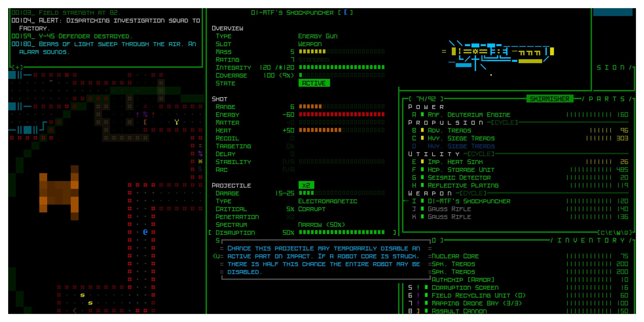Click the purple exclamation item on the map
Viewport: 644px width, 322px height.
point(138,114)
